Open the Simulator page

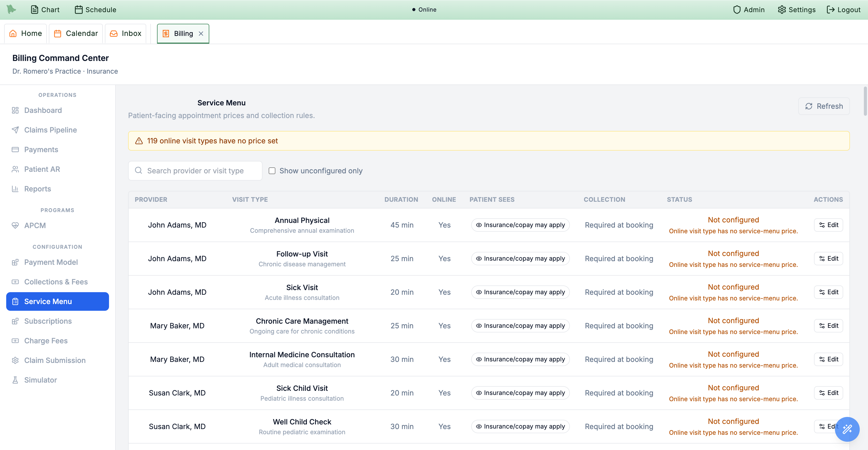click(x=58, y=379)
